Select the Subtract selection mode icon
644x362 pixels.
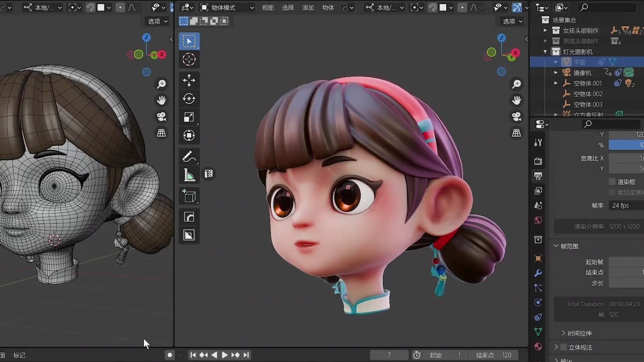[204, 21]
